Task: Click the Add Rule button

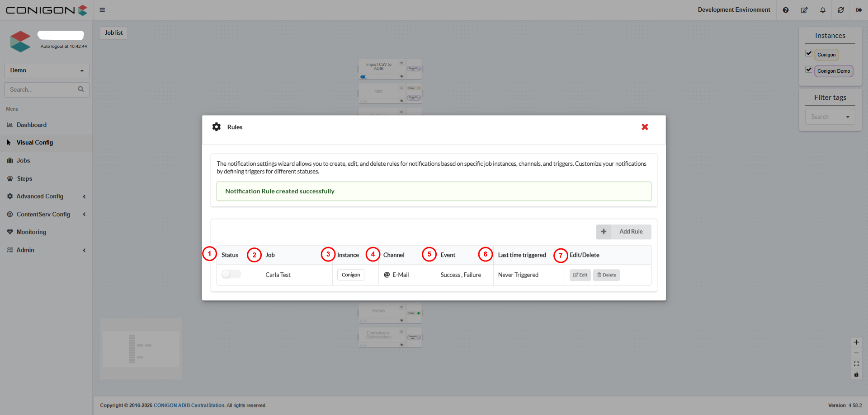Action: click(x=624, y=232)
